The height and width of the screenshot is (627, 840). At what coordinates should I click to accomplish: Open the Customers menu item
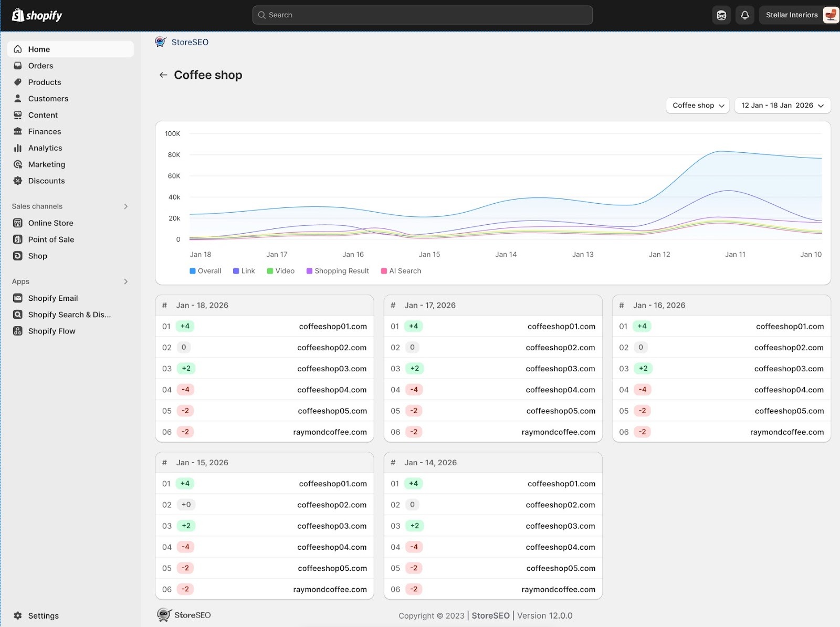click(x=48, y=98)
